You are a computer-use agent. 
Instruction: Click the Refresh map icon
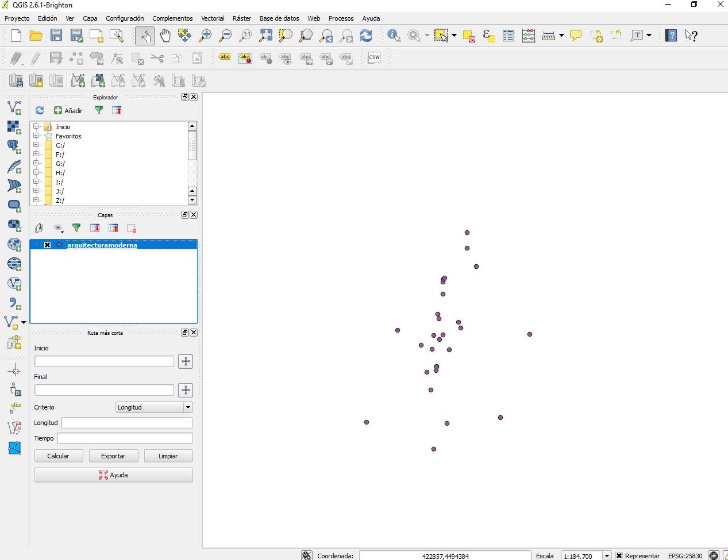click(366, 36)
